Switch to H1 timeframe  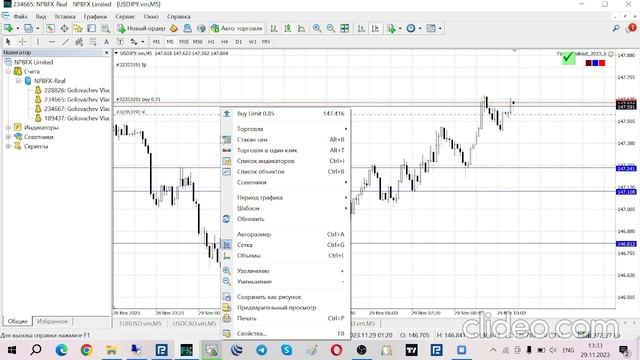click(211, 42)
